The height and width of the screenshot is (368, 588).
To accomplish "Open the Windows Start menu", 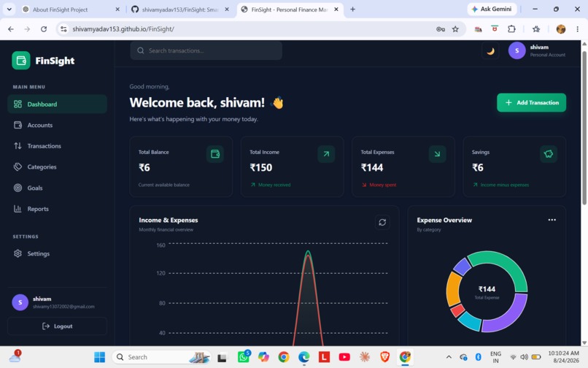I will pyautogui.click(x=100, y=357).
